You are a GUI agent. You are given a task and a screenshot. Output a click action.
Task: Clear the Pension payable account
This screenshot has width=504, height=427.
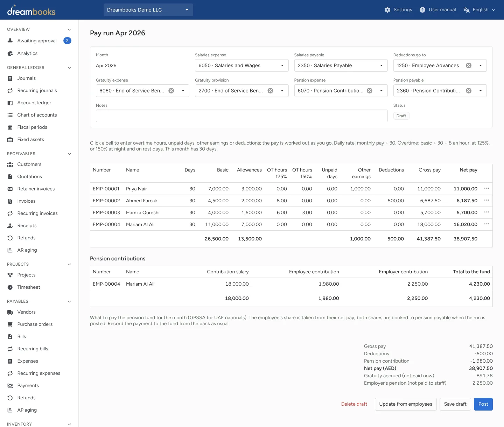tap(469, 91)
